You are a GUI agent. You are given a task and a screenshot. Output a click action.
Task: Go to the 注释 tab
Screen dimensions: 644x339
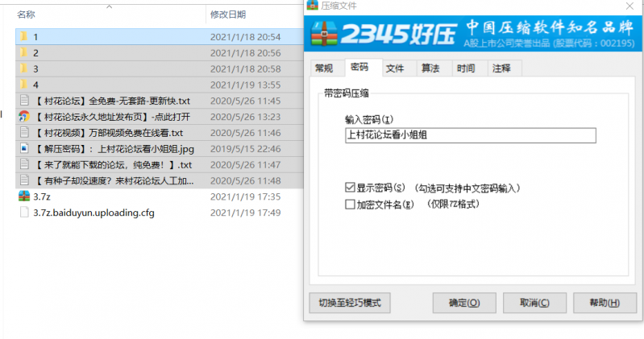[x=501, y=68]
